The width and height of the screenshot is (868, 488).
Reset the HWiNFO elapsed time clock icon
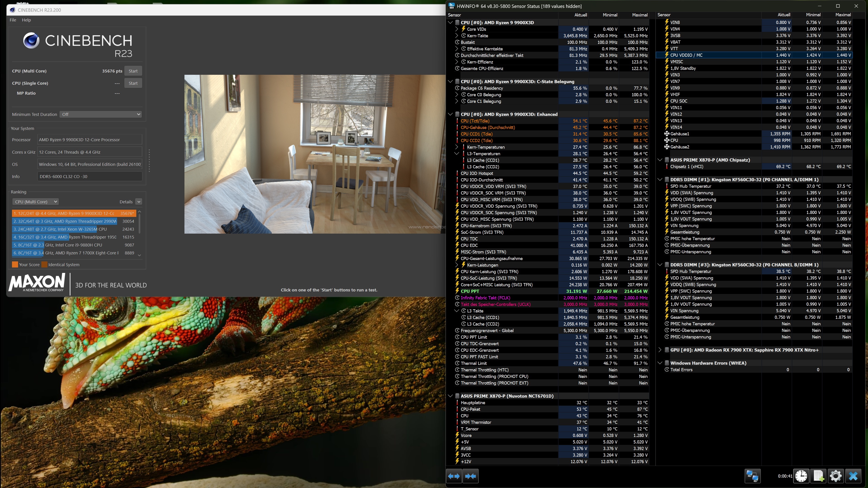tap(801, 476)
